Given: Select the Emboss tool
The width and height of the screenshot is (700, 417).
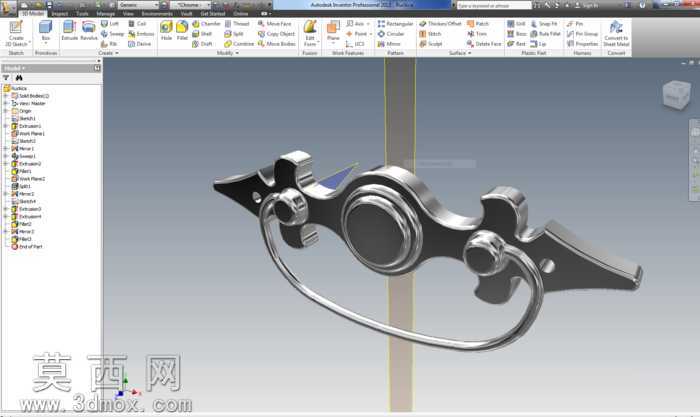Looking at the screenshot, I should (x=141, y=34).
